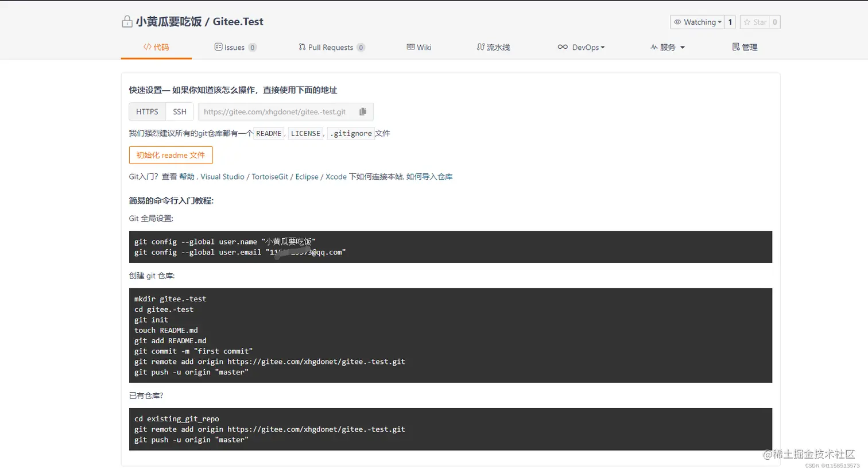Open the 代码 code tab
Viewport: 868px width, 473px height.
156,47
